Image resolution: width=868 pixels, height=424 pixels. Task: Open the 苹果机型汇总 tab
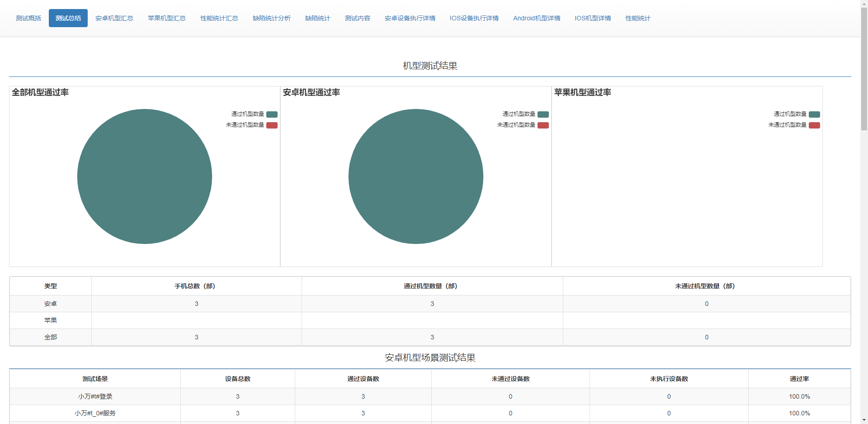pos(166,18)
